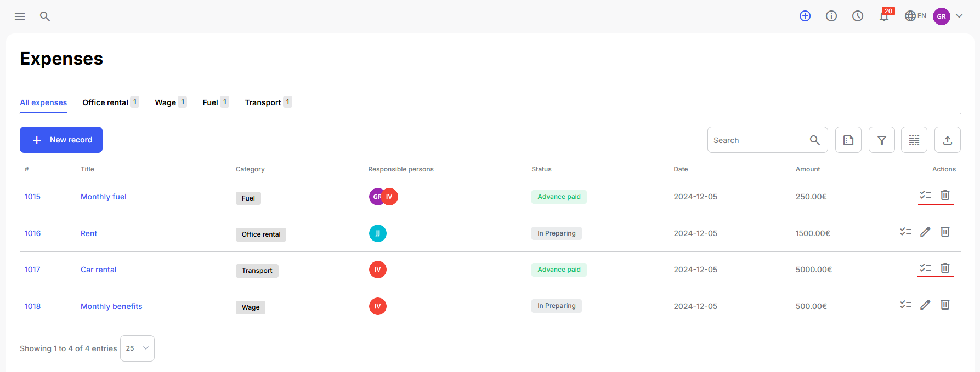Expand the user account chevron
The width and height of the screenshot is (980, 372).
pos(959,16)
